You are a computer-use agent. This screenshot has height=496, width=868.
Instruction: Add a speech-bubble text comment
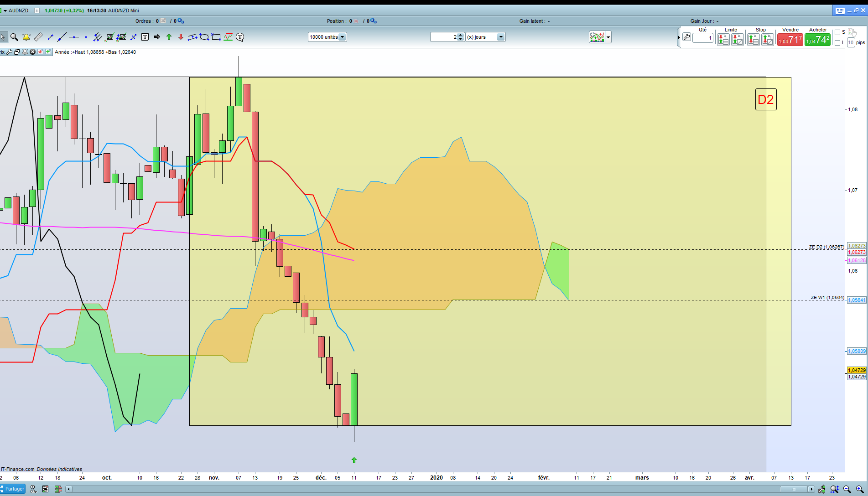pos(240,37)
